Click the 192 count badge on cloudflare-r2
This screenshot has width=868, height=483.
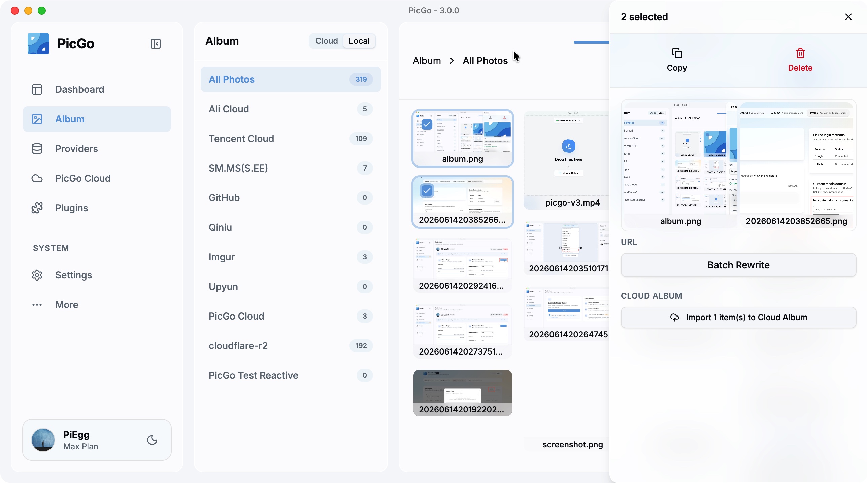(361, 346)
